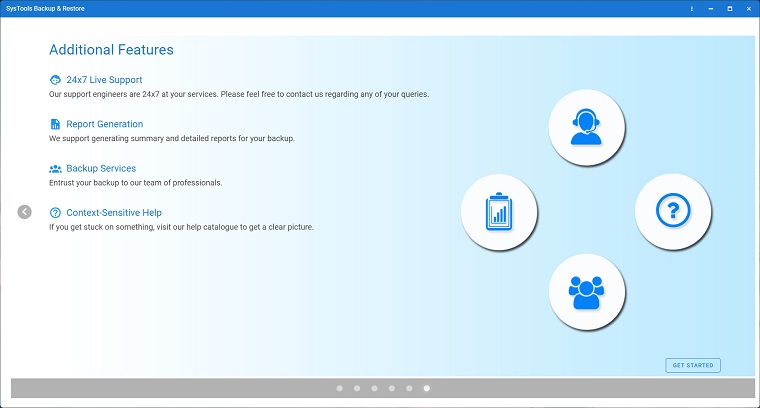Jump to the fifth slide dot

409,388
